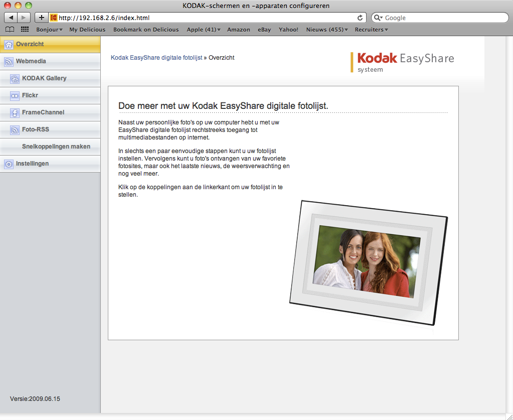
Task: Click the Webmedia RSS icon
Action: click(x=9, y=62)
